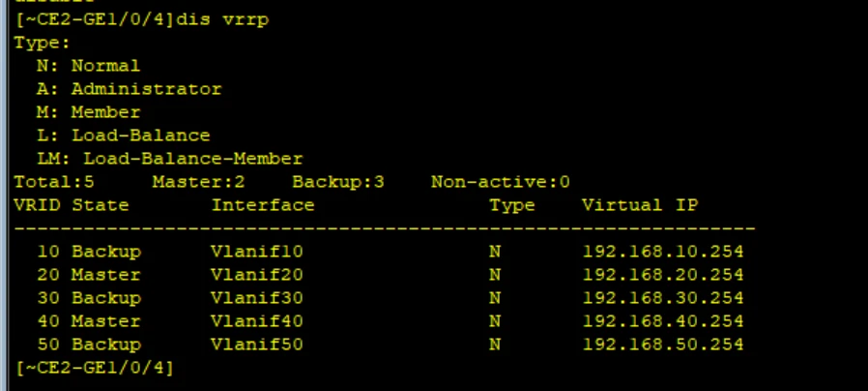Click the Backup state of VRID 10
The image size is (868, 391).
pyautogui.click(x=105, y=252)
